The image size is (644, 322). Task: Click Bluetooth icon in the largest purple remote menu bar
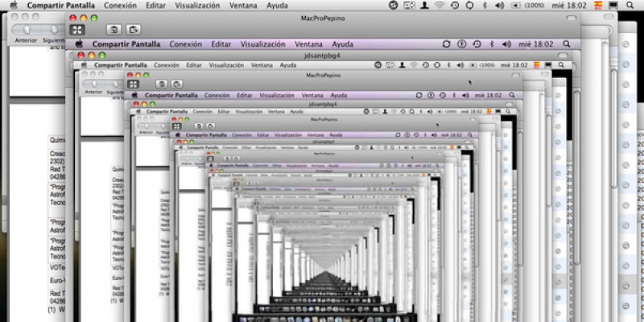click(x=492, y=44)
